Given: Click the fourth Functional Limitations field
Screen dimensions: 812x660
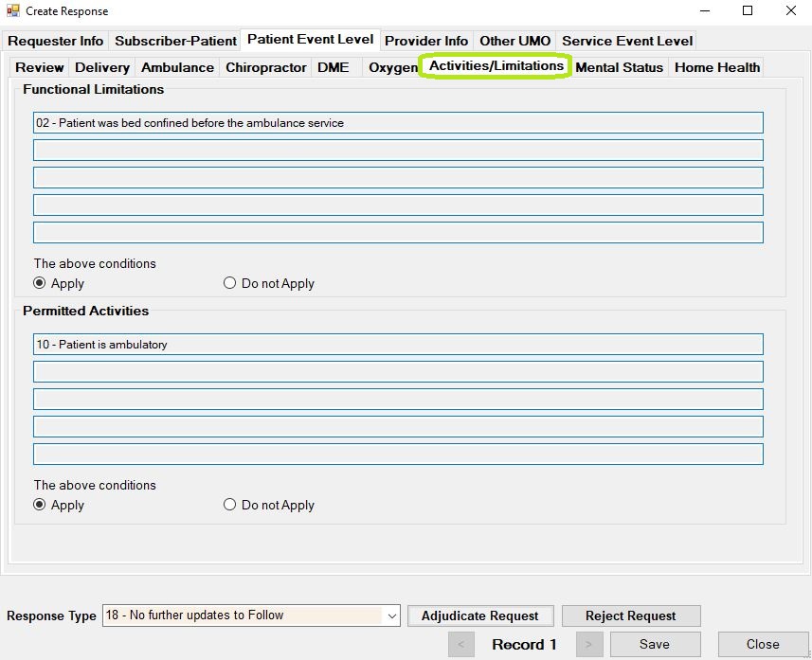Looking at the screenshot, I should coord(398,205).
